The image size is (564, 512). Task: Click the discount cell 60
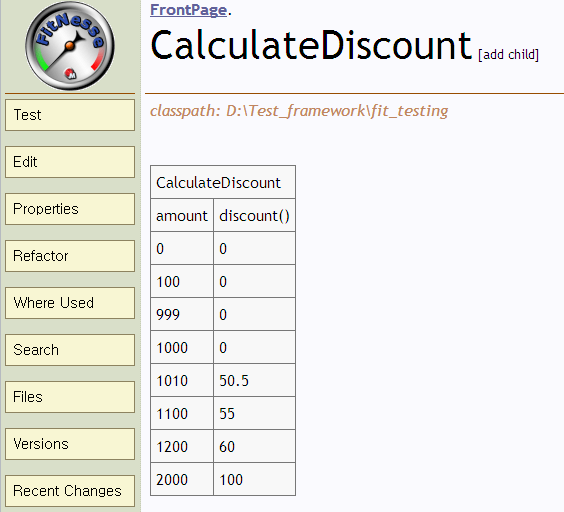(x=255, y=446)
